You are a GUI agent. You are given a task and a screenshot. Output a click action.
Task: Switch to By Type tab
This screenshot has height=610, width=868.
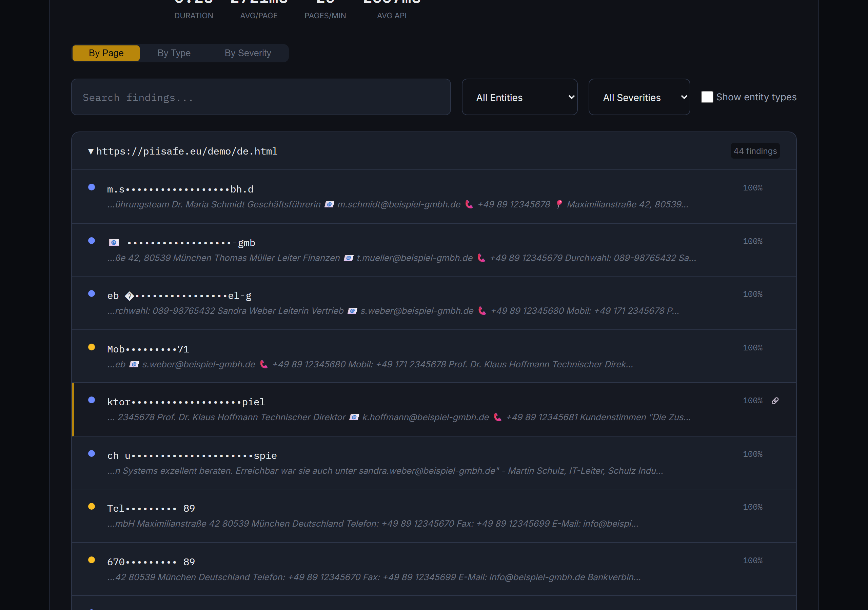click(174, 53)
